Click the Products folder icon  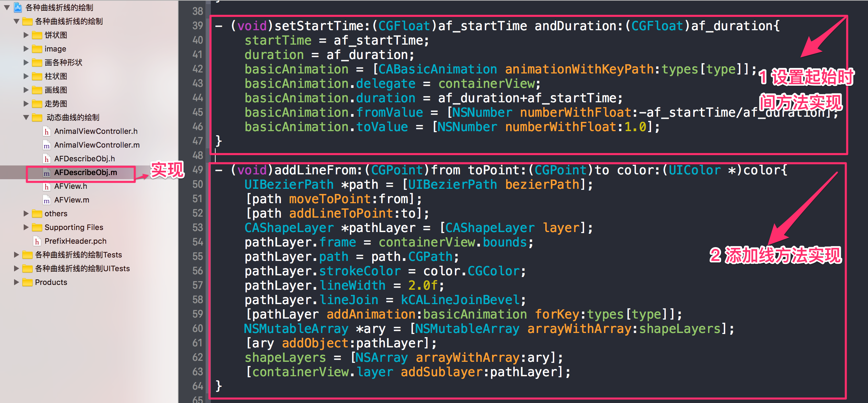click(27, 283)
